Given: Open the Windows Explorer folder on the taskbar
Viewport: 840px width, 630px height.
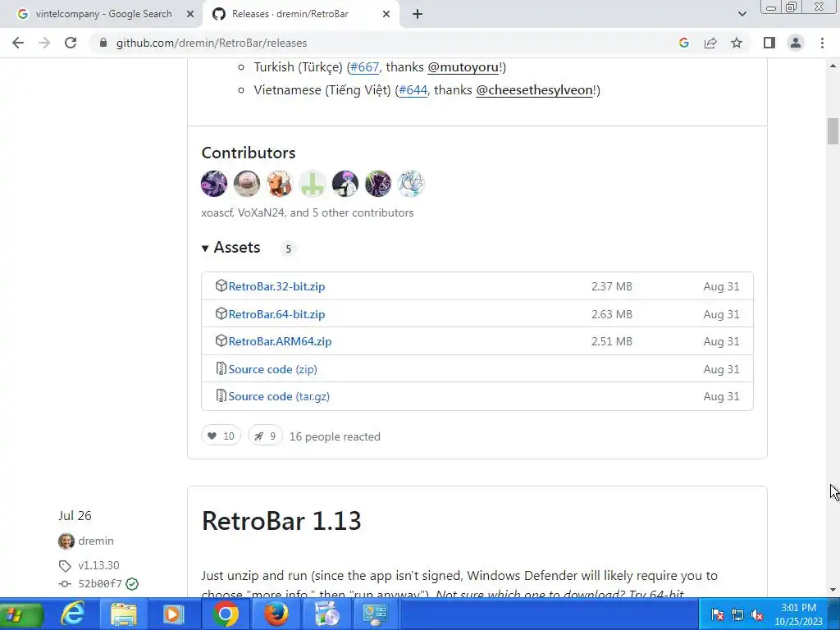Looking at the screenshot, I should click(x=124, y=614).
